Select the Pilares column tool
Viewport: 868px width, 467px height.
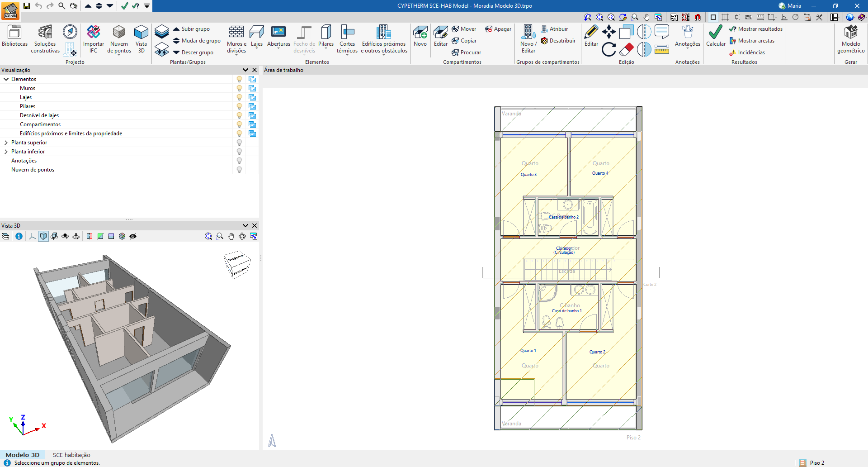[x=325, y=36]
